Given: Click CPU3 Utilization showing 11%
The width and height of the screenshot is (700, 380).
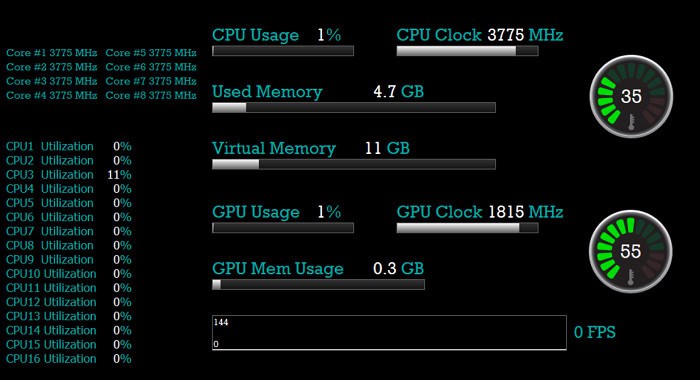Looking at the screenshot, I should click(x=69, y=175).
